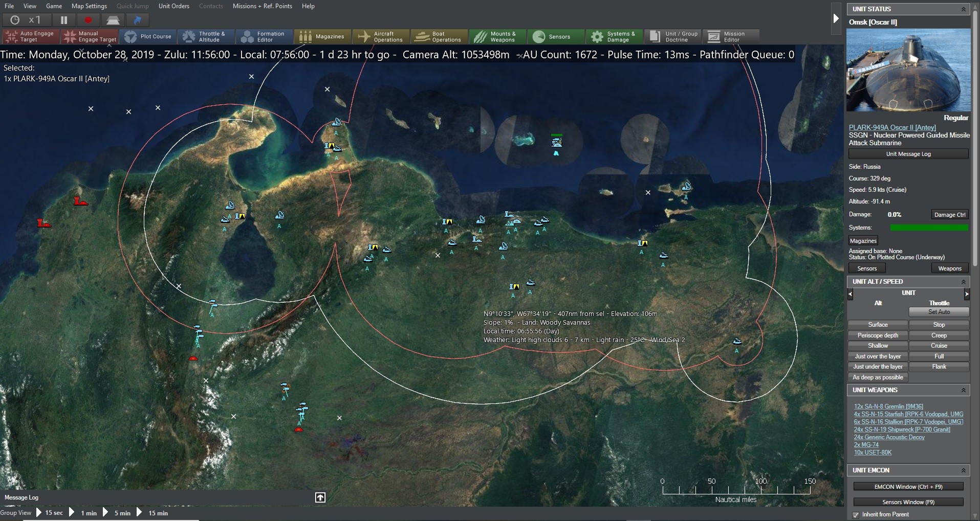Click the green Systems status bar

tap(928, 227)
